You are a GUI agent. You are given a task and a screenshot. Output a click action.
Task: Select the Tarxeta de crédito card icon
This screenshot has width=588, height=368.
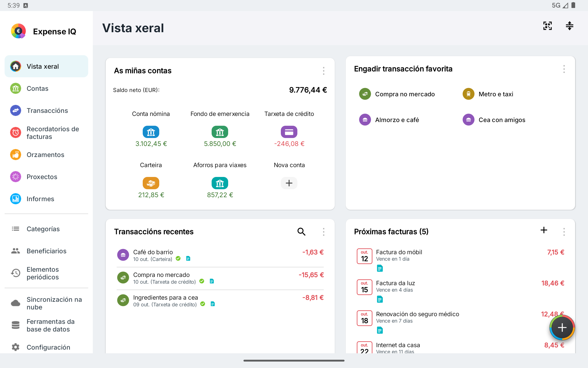289,132
